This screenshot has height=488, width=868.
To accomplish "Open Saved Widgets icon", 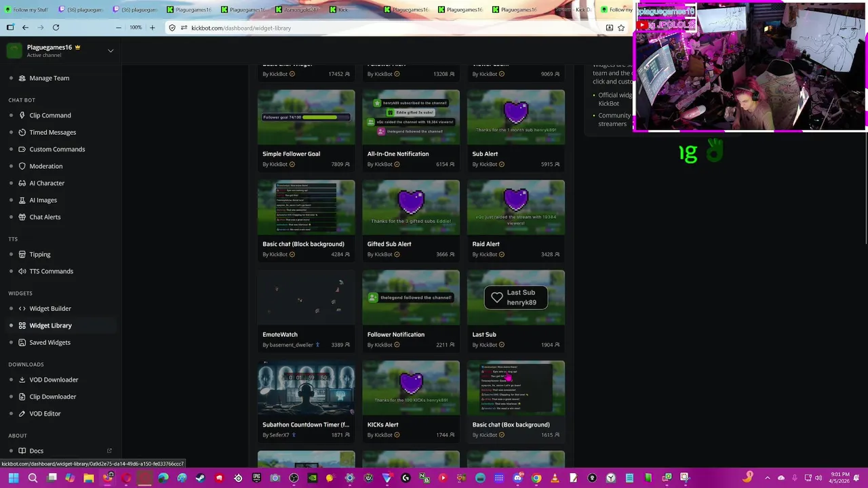I will tap(22, 342).
